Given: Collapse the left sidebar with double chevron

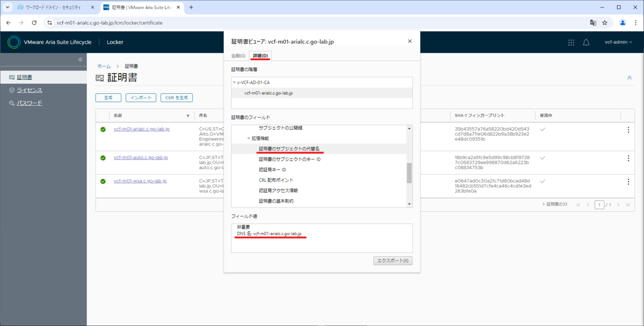Looking at the screenshot, I should tap(80, 60).
